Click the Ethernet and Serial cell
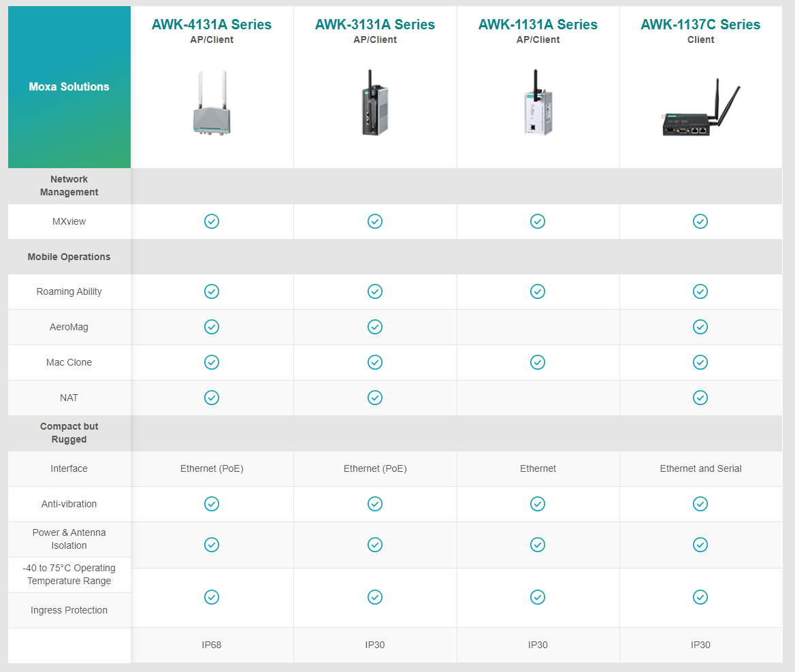The image size is (795, 672). 700,468
